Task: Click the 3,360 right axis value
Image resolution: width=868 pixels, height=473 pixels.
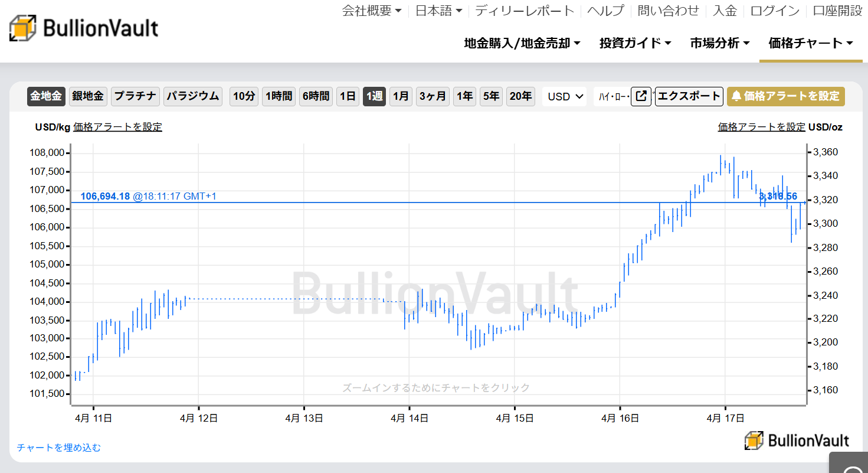Action: (x=826, y=152)
